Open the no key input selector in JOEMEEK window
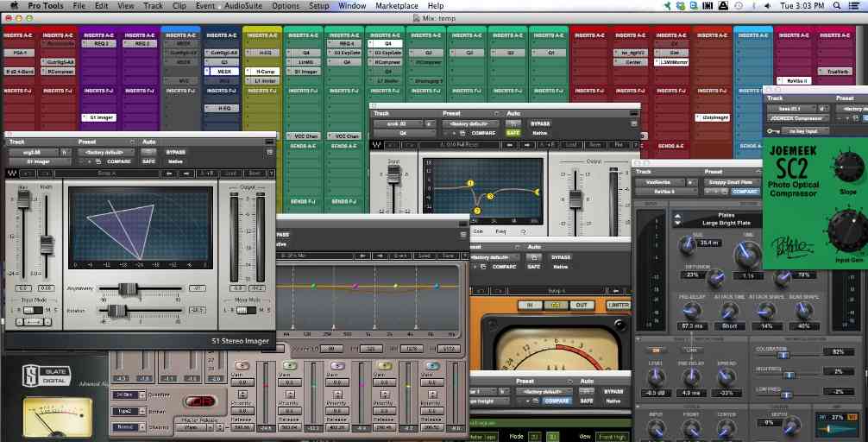 tap(804, 130)
